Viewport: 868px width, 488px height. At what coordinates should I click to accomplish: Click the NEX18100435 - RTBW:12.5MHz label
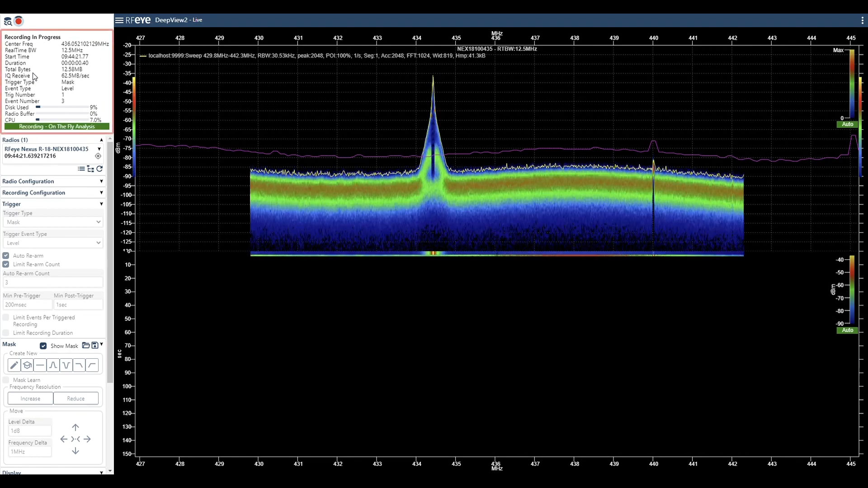click(x=497, y=49)
